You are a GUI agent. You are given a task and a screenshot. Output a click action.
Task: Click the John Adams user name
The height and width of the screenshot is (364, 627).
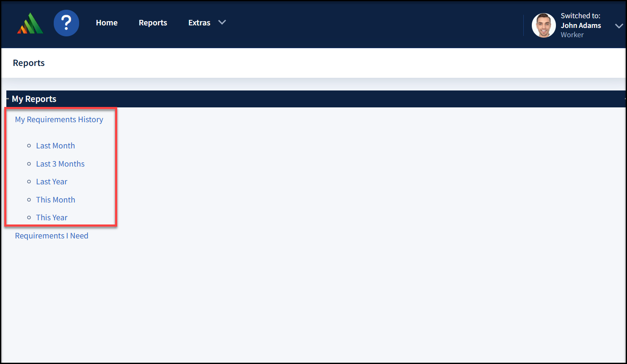click(580, 25)
